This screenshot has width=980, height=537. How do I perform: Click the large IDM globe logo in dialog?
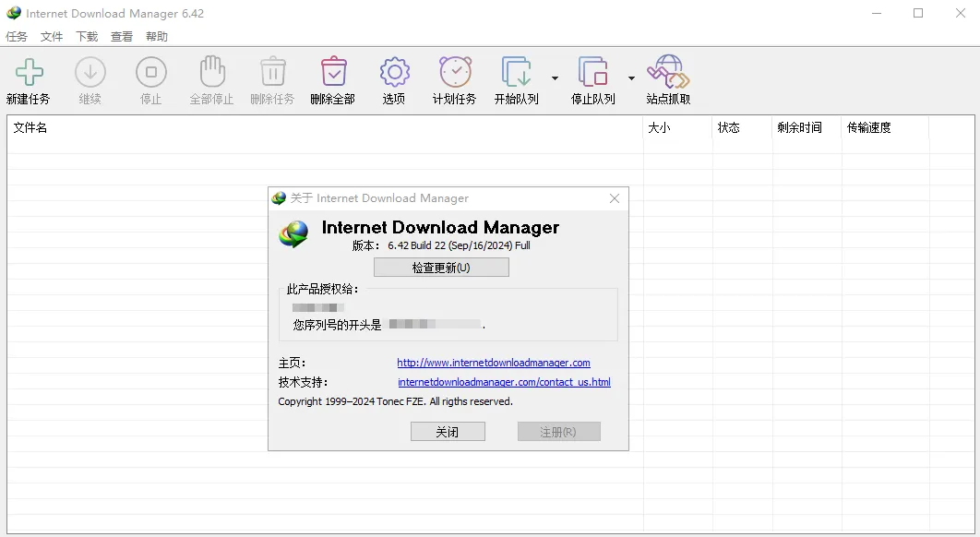point(293,234)
